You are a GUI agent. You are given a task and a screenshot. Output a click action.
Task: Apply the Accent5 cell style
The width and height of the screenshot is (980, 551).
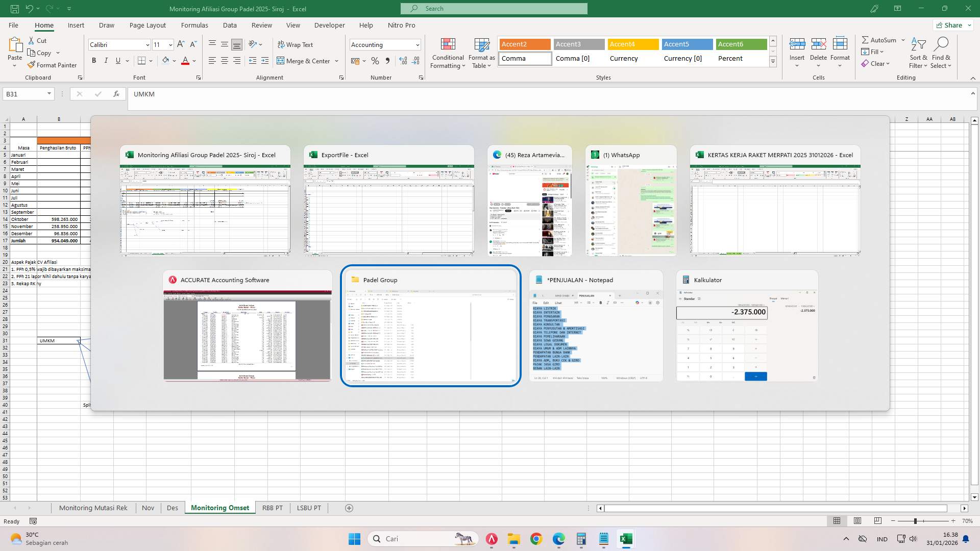coord(687,44)
